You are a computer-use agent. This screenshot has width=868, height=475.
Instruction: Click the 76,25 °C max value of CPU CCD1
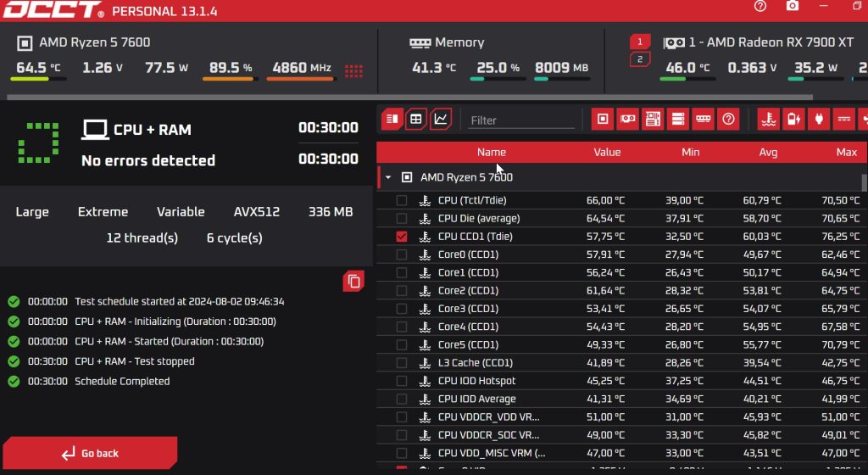coord(840,237)
